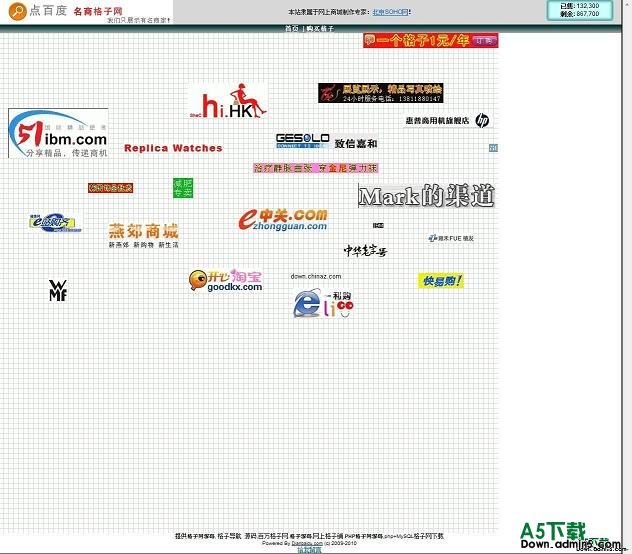Open the WMF logo ad
The image size is (632, 554).
click(x=58, y=290)
